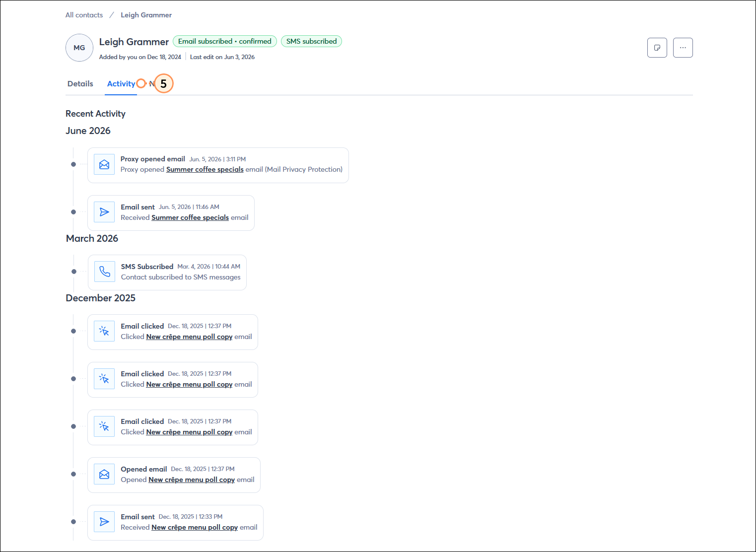Open New crêpe menu poll copy in third Email clicked entry
Screen dimensions: 756x552
189,432
